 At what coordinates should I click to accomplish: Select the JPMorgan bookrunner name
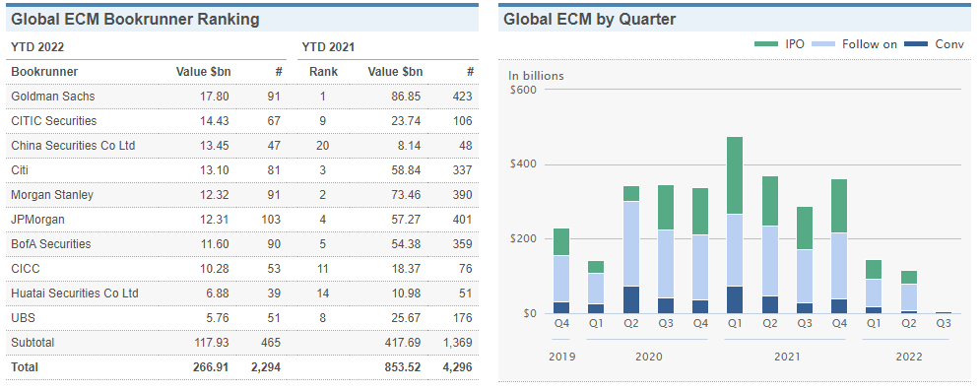click(37, 220)
